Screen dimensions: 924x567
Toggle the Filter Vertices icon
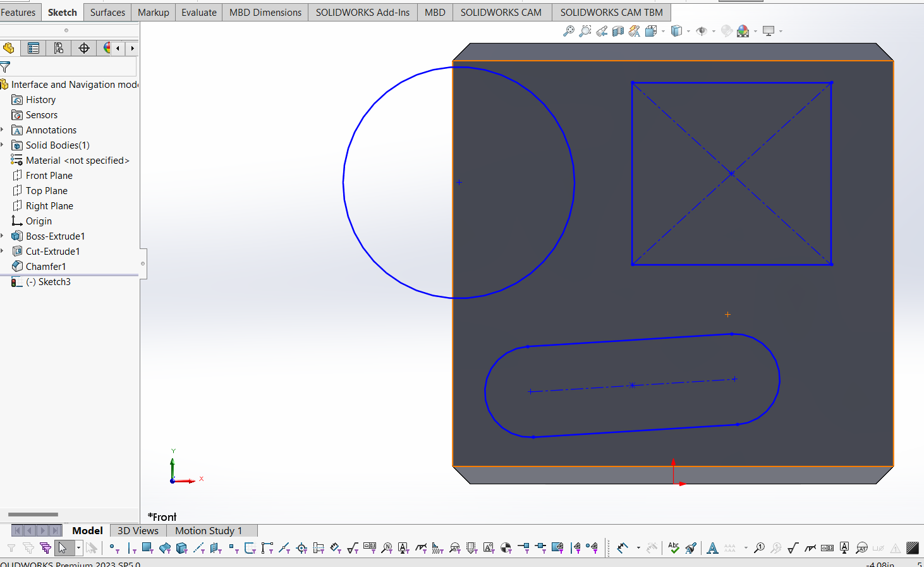coord(114,548)
